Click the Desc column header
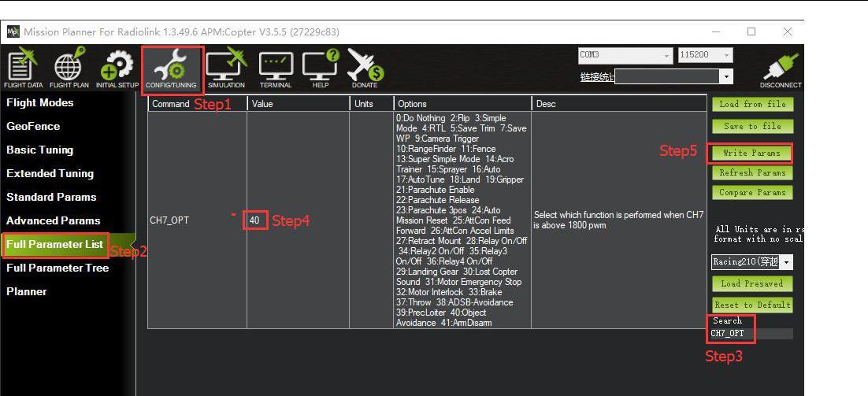 coord(619,104)
